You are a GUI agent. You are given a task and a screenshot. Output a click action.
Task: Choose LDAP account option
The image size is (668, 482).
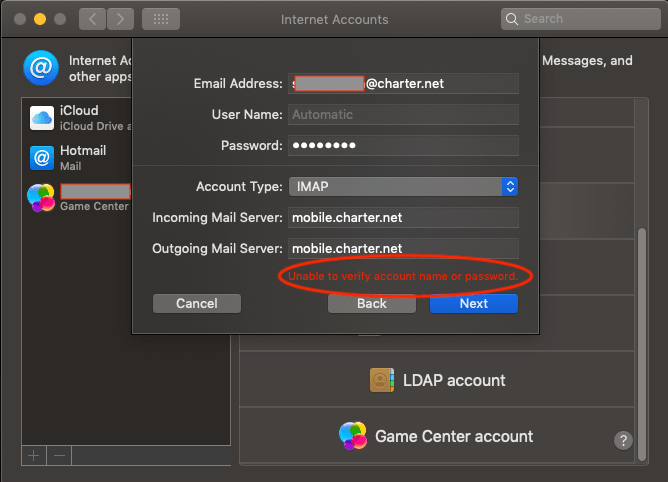point(437,380)
